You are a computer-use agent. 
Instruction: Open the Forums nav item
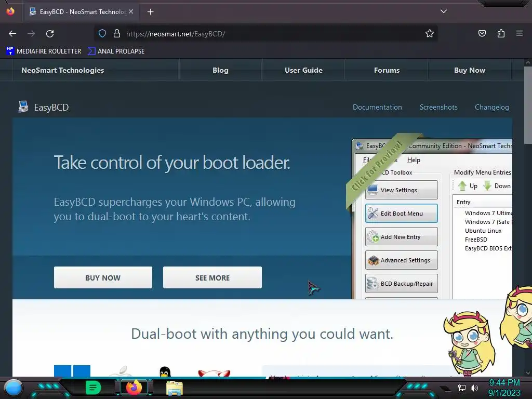tap(387, 70)
